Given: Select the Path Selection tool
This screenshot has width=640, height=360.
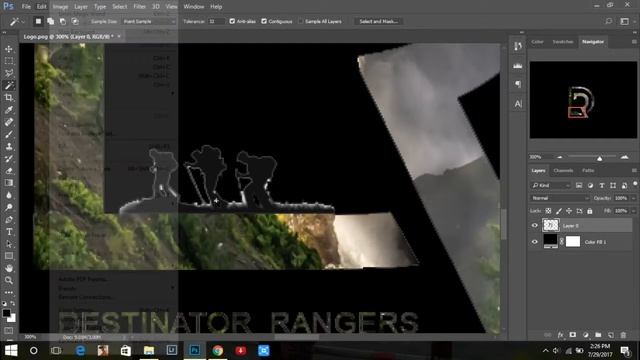Looking at the screenshot, I should click(9, 244).
